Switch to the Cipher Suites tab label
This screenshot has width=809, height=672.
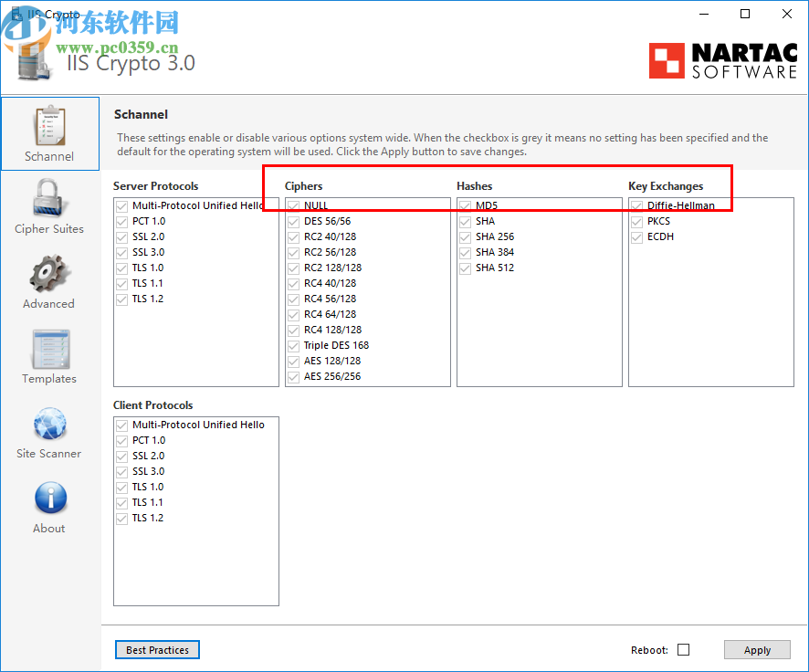pyautogui.click(x=49, y=229)
